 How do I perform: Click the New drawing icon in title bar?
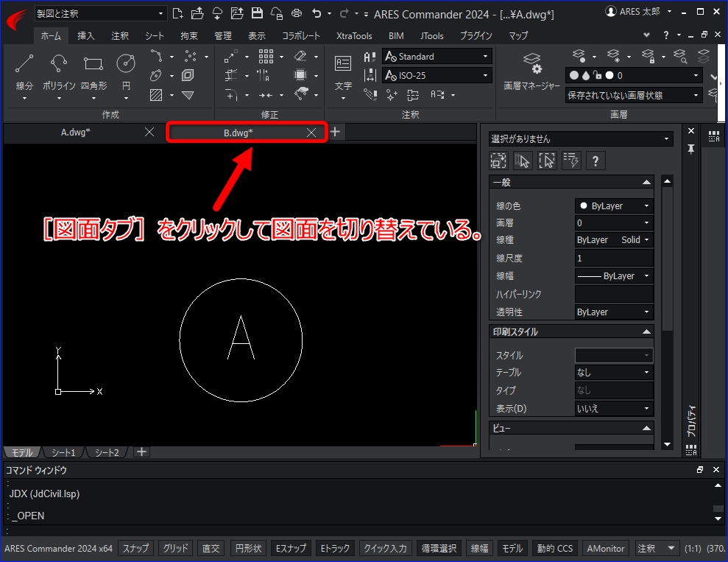coord(177,13)
